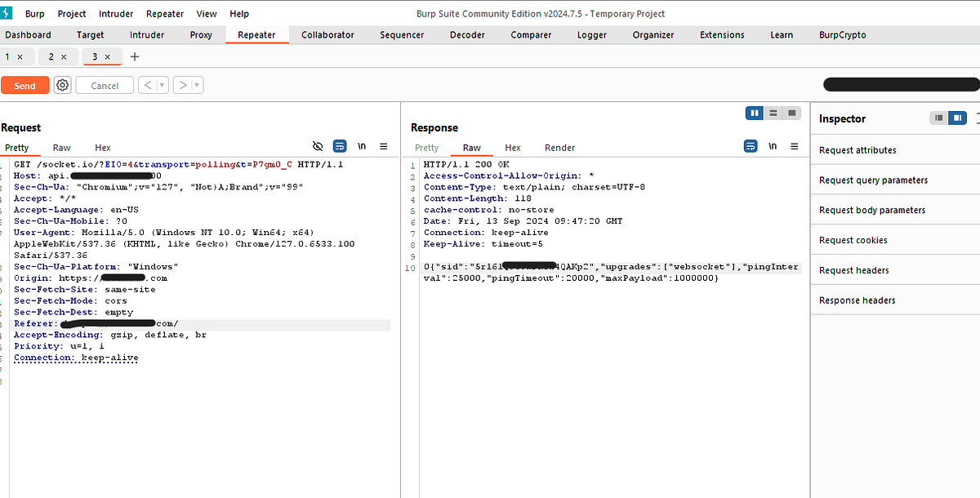Screen dimensions: 980x498
Task: Switch to Intruder tool tab
Action: pos(147,35)
